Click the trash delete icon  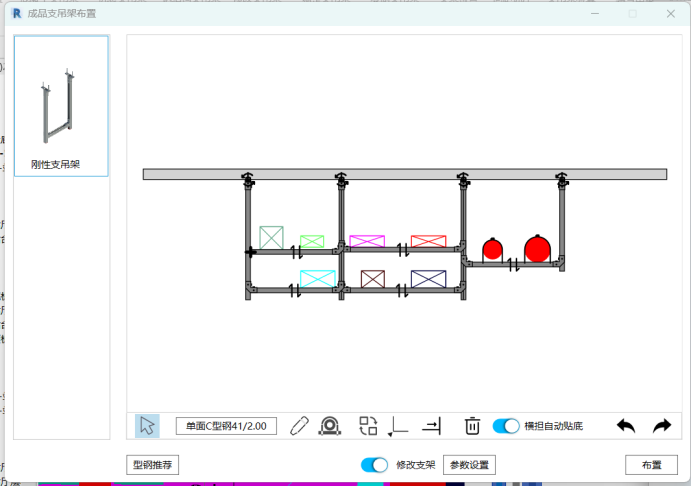(x=472, y=426)
